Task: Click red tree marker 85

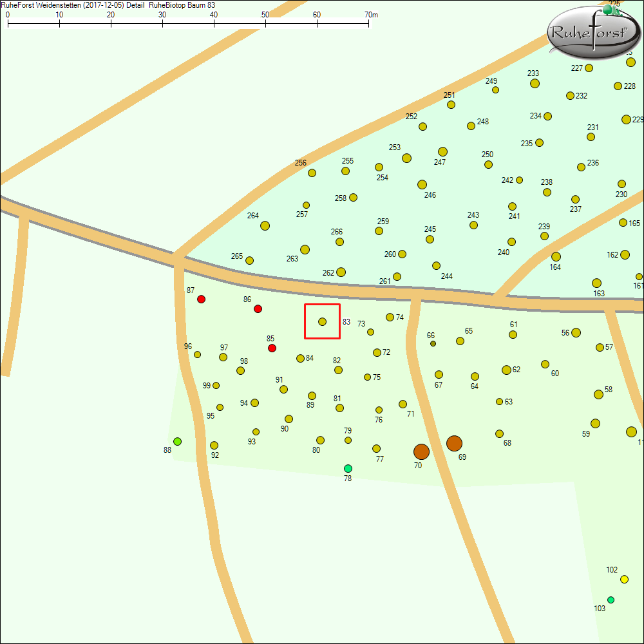Action: point(272,348)
